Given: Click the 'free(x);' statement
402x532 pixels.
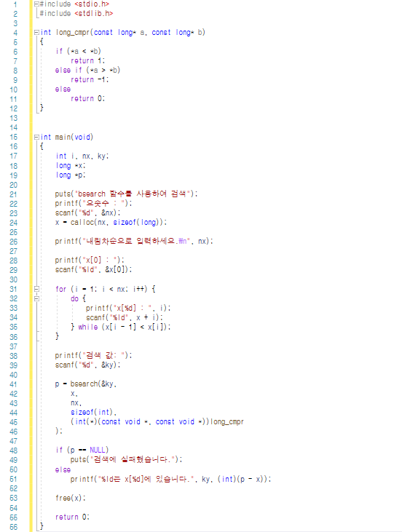Looking at the screenshot, I should 71,498.
